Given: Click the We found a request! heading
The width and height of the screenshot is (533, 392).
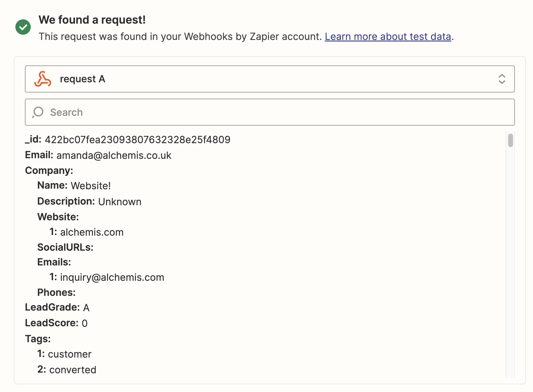Looking at the screenshot, I should [92, 20].
